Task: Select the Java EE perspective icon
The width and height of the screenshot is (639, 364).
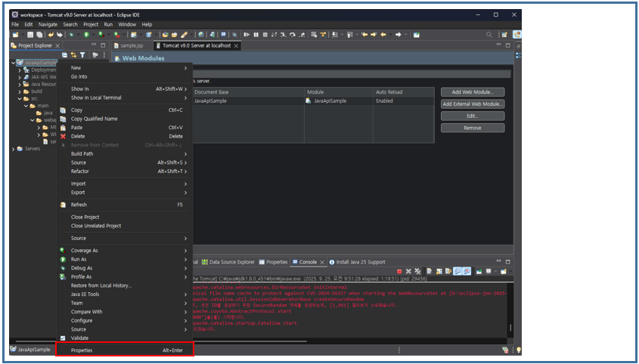Action: tap(517, 35)
